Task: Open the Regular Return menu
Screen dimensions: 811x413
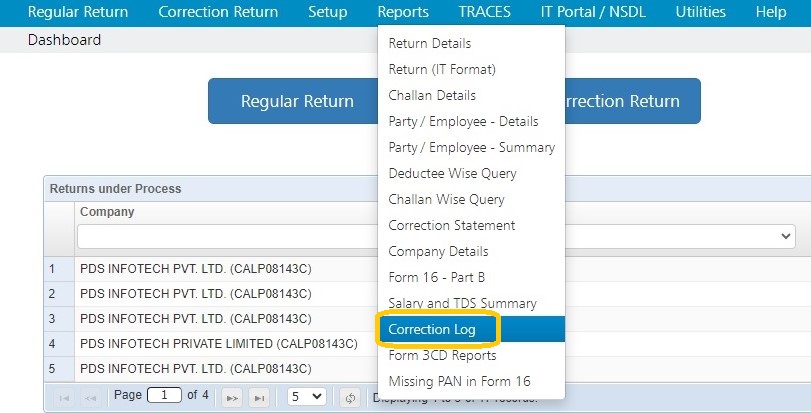Action: tap(78, 12)
